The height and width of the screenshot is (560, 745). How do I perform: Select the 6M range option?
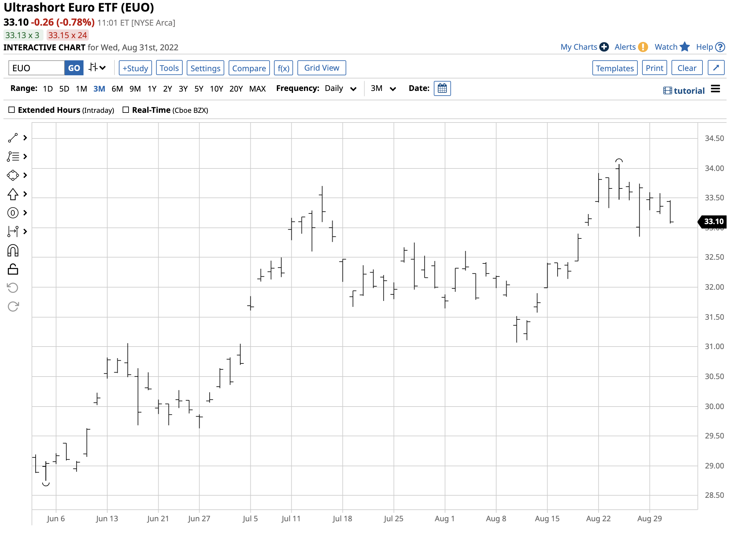pyautogui.click(x=117, y=89)
